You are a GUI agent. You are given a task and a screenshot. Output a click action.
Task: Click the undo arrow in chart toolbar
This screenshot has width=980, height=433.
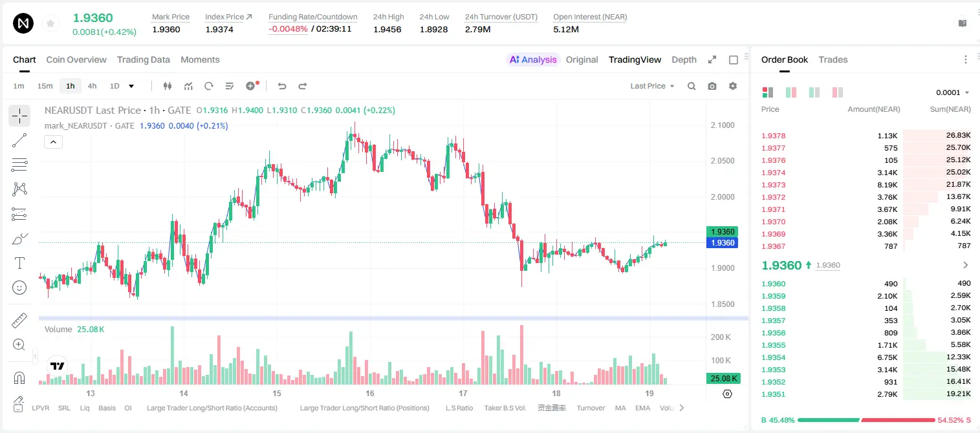(x=282, y=86)
